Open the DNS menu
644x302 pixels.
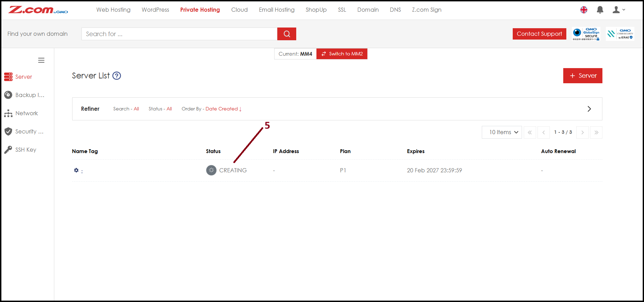396,10
